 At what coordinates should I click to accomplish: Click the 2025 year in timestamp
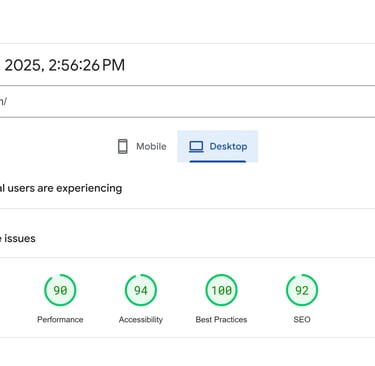pos(23,65)
